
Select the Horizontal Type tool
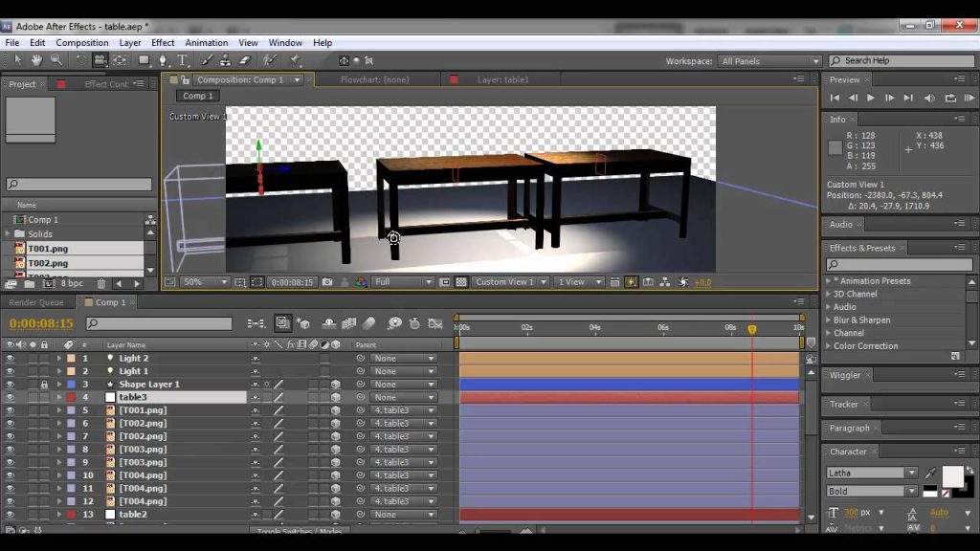tap(182, 60)
